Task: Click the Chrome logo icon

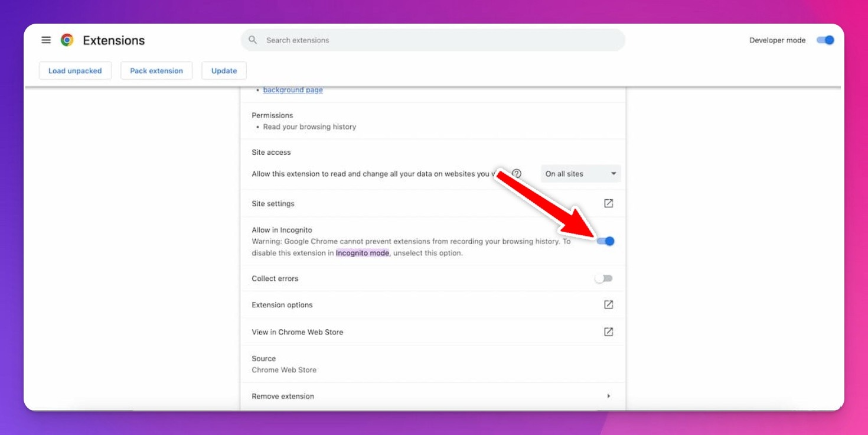Action: [x=67, y=40]
